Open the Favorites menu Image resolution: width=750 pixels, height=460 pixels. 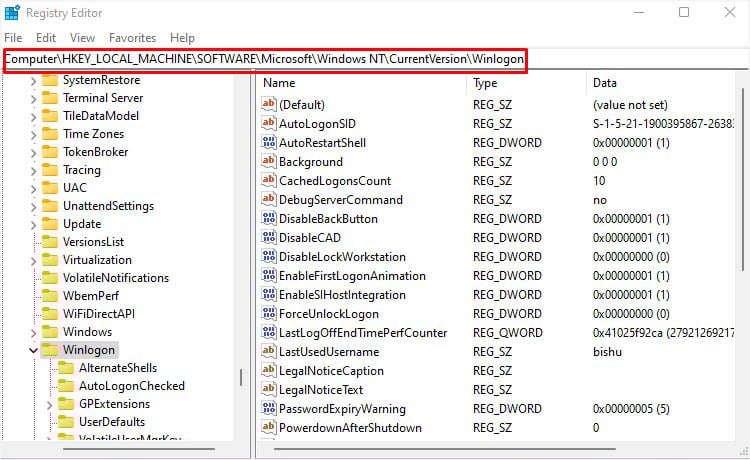(x=132, y=38)
